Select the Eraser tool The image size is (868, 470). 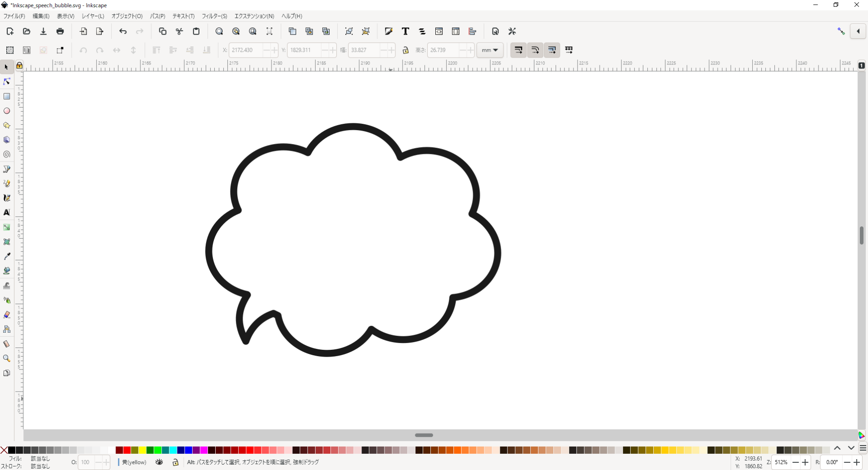click(x=7, y=315)
